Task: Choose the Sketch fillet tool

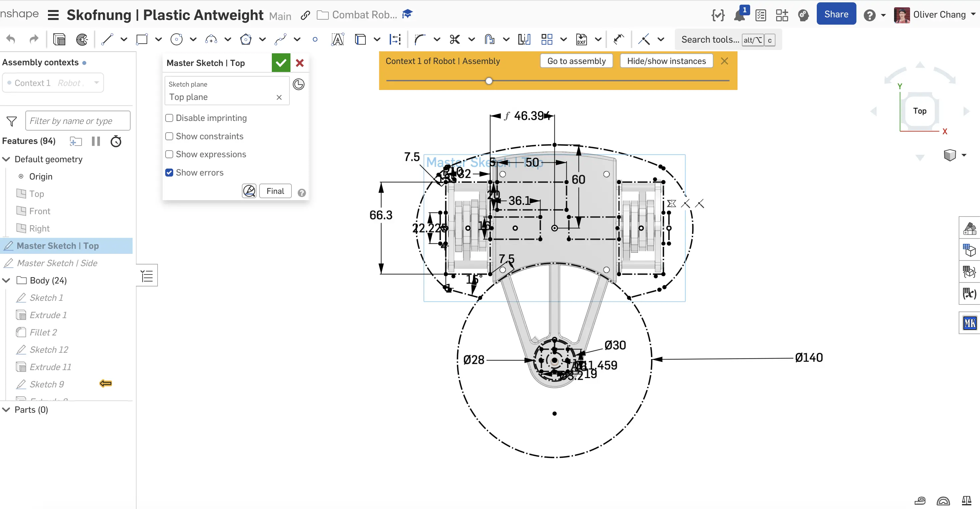Action: tap(420, 39)
